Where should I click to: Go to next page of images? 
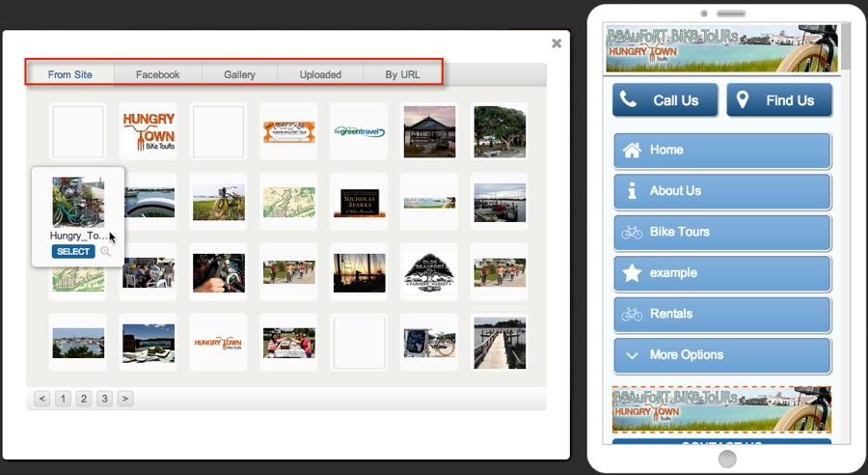point(125,399)
